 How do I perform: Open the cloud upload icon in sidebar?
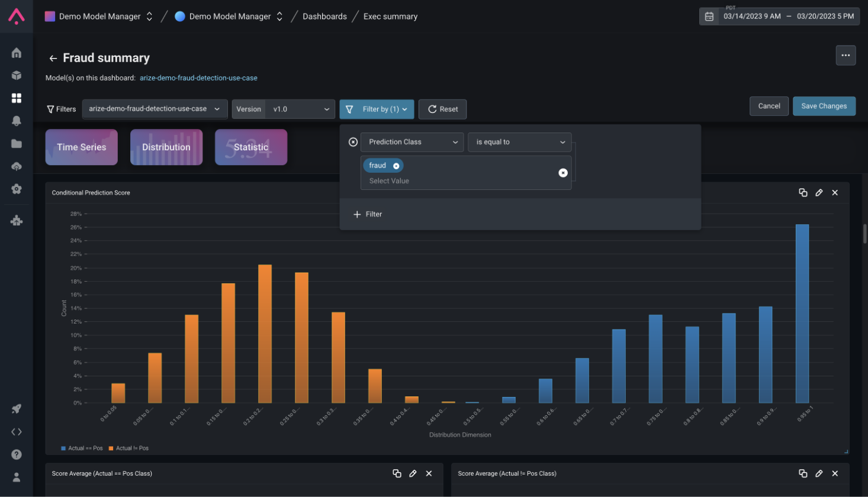(17, 166)
